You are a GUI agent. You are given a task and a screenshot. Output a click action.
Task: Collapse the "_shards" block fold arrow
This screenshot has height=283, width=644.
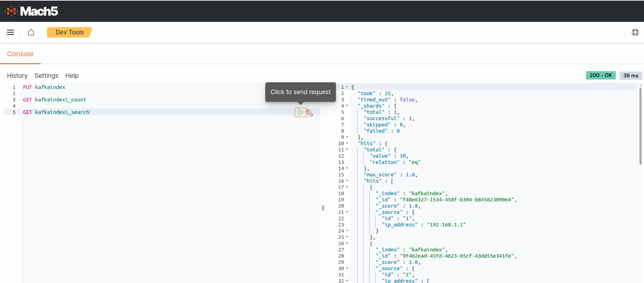tap(347, 106)
